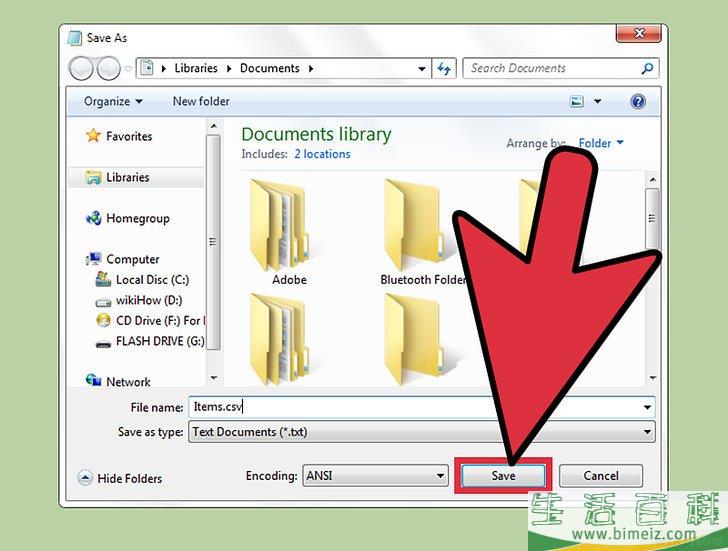Click the Save As notepad title icon

pos(75,38)
